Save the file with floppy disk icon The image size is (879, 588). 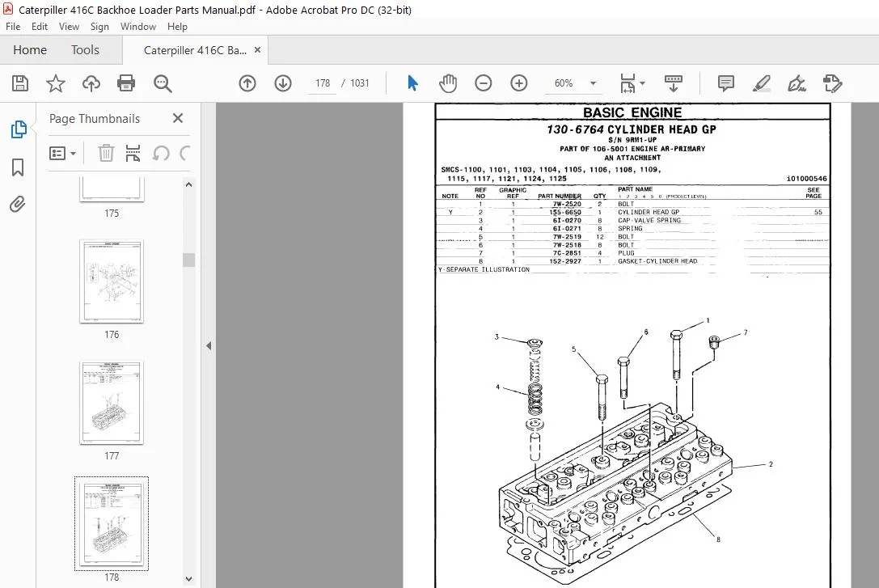click(20, 83)
